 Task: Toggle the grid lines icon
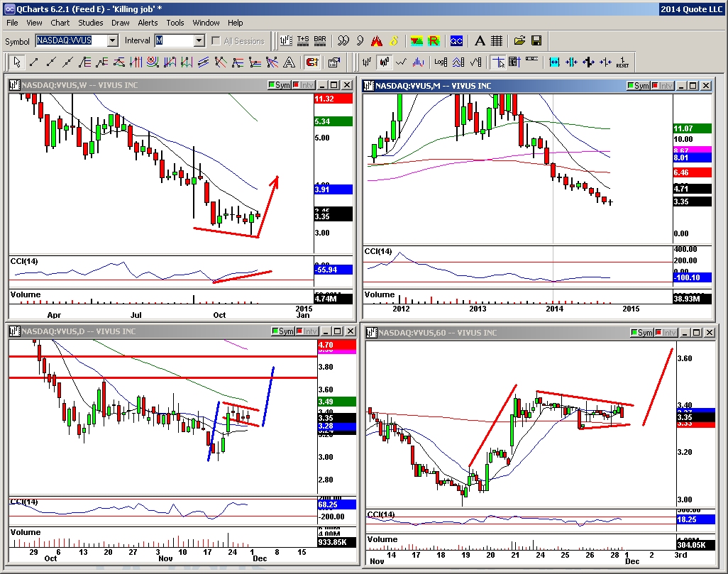click(497, 41)
